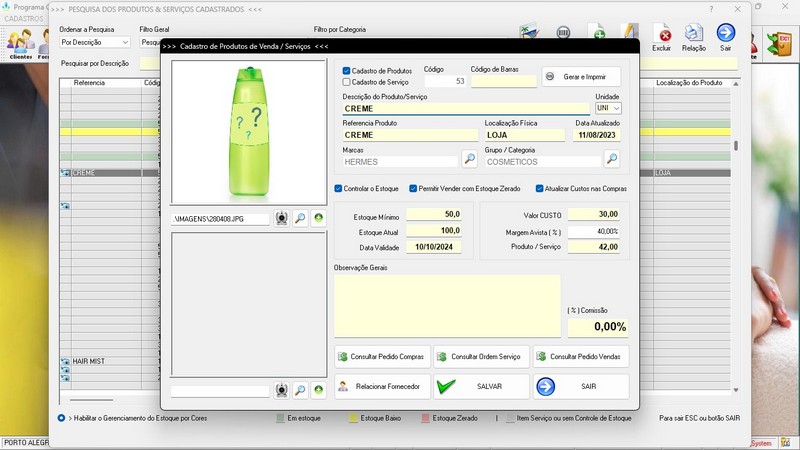Click the webcam icon beside the IMAGENS path field
800x450 pixels.
(282, 218)
